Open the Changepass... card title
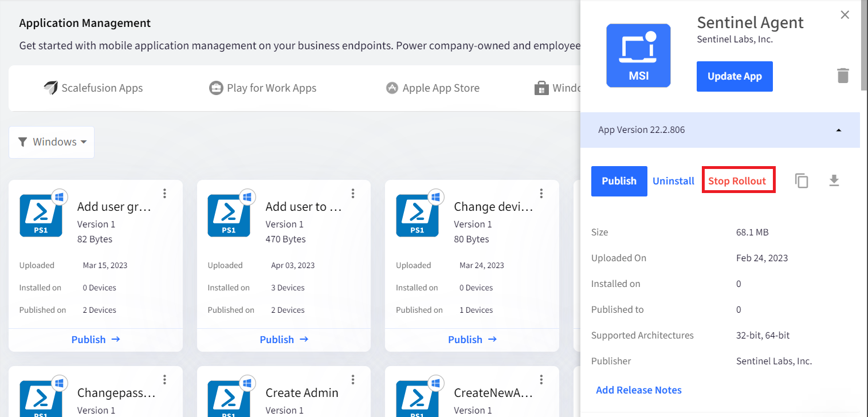Image resolution: width=868 pixels, height=417 pixels. (x=116, y=393)
